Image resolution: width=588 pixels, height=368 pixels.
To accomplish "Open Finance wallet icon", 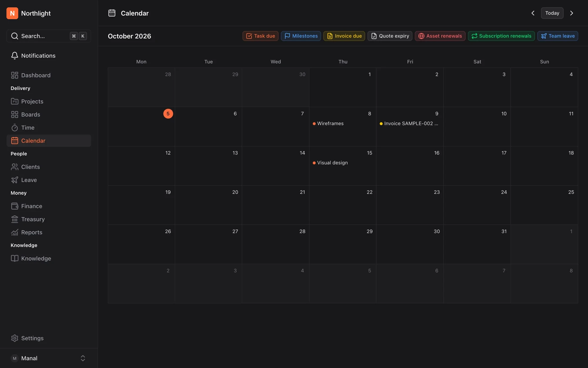I will 15,206.
